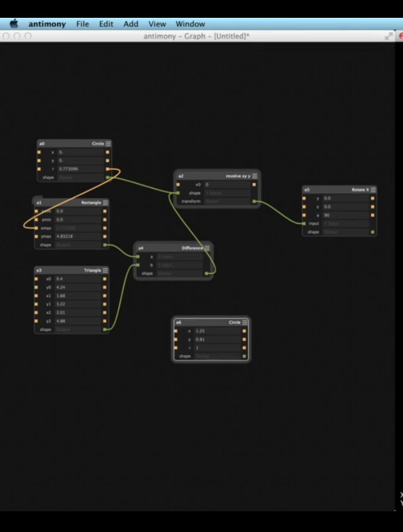
Task: Select the a3 node name label
Action: click(39, 270)
